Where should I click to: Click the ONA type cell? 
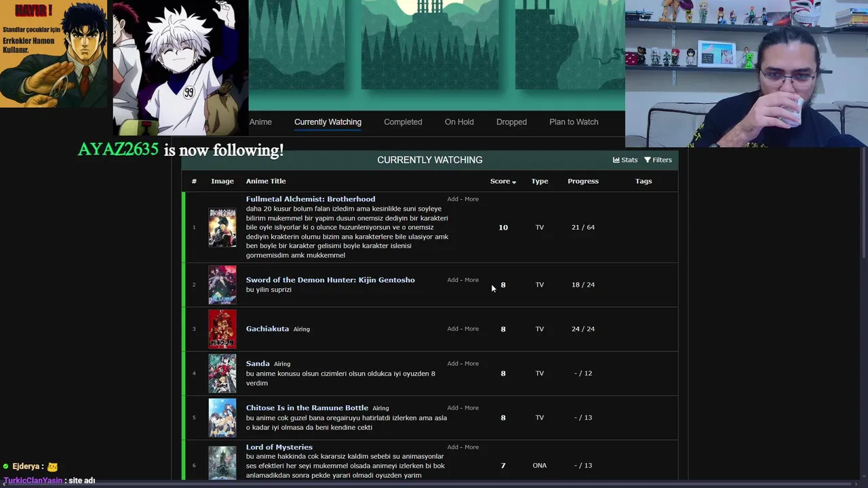pyautogui.click(x=540, y=466)
